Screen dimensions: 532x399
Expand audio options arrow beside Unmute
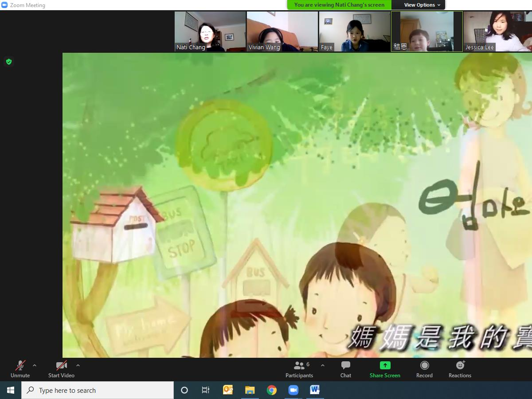[35, 365]
